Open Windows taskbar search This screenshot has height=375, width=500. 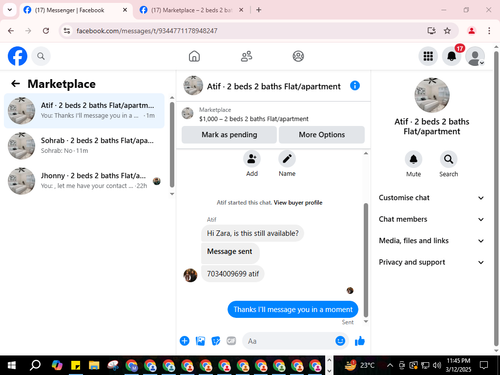[x=35, y=366]
